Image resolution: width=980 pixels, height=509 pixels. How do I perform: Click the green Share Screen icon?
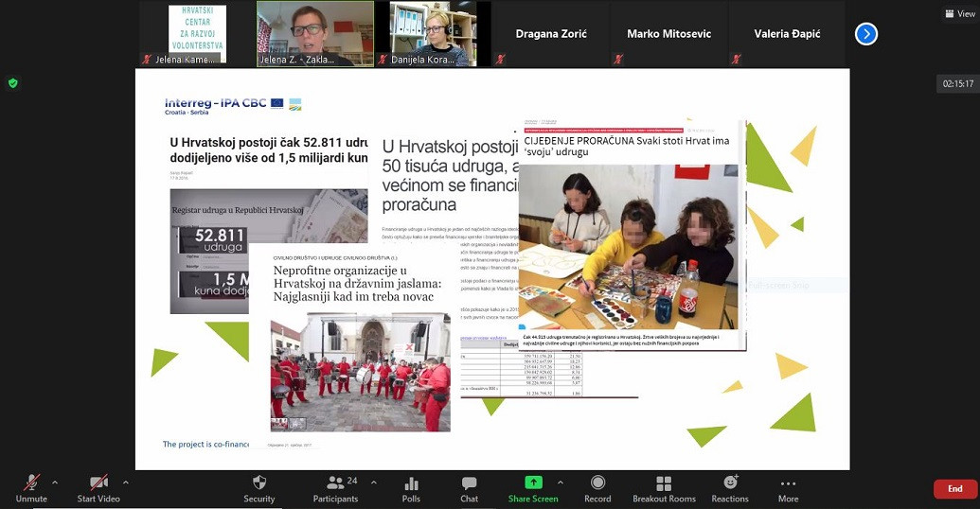tap(533, 483)
